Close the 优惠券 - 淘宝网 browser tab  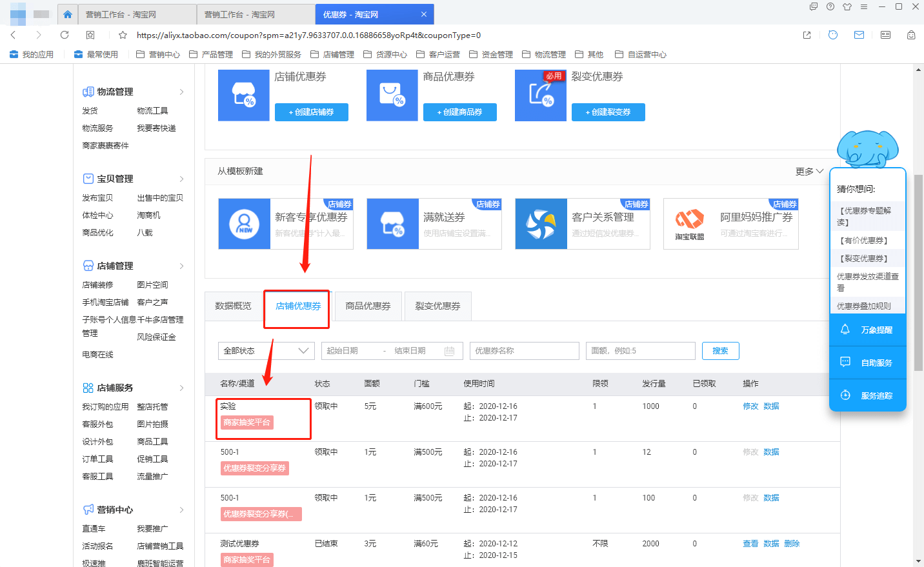tap(424, 14)
